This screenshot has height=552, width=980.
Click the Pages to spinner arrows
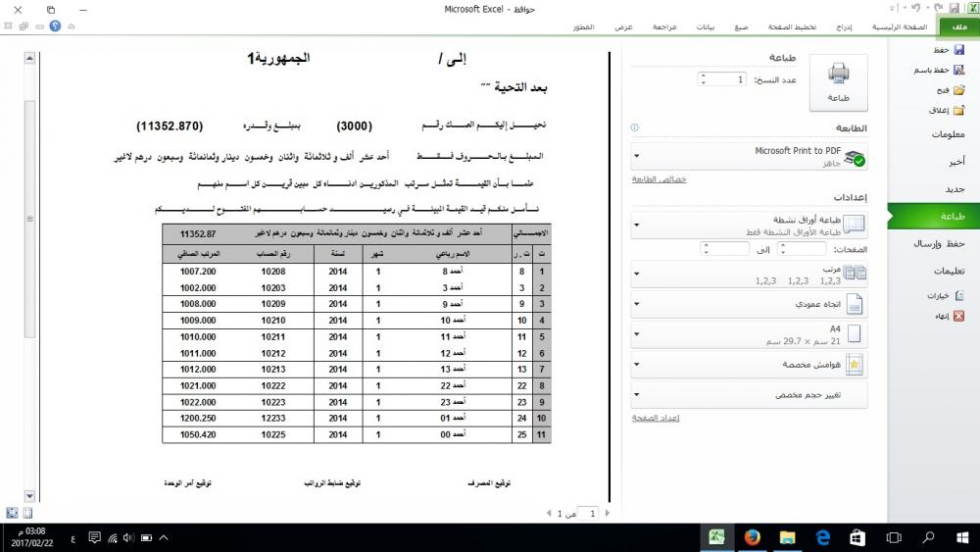tap(706, 249)
